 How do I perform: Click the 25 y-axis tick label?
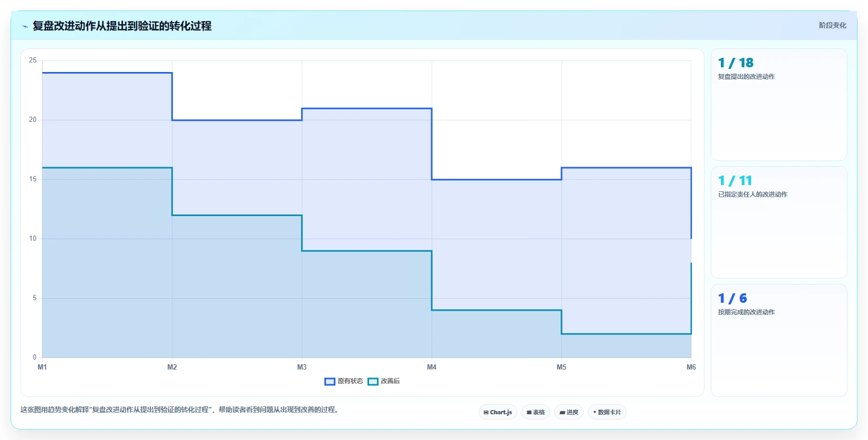(x=33, y=60)
